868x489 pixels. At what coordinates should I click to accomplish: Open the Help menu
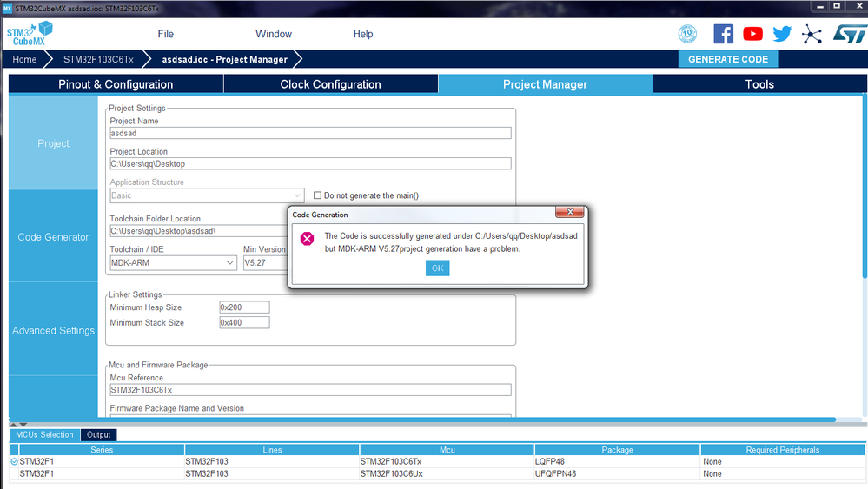click(x=363, y=34)
